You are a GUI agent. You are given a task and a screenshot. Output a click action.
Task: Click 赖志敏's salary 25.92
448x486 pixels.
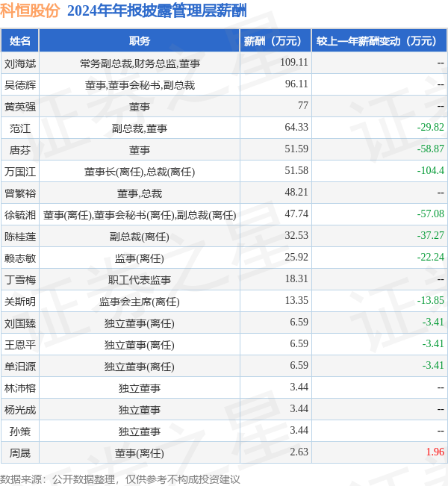pyautogui.click(x=296, y=257)
